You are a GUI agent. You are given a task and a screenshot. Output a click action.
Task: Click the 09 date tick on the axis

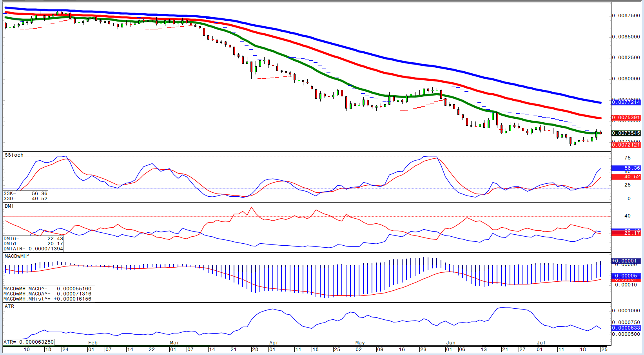[x=380, y=350]
